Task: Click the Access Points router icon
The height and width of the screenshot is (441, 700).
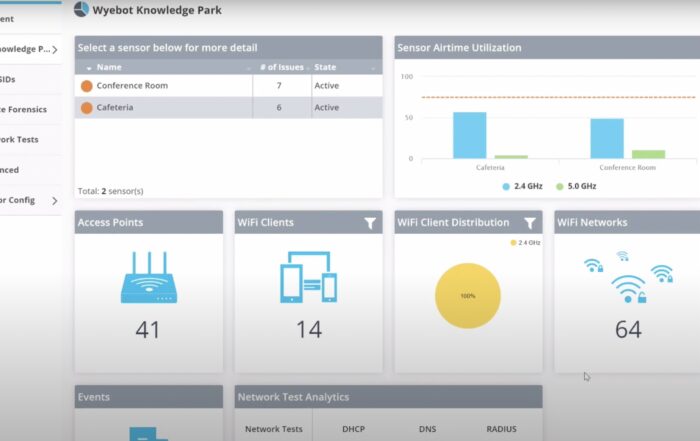Action: 149,277
